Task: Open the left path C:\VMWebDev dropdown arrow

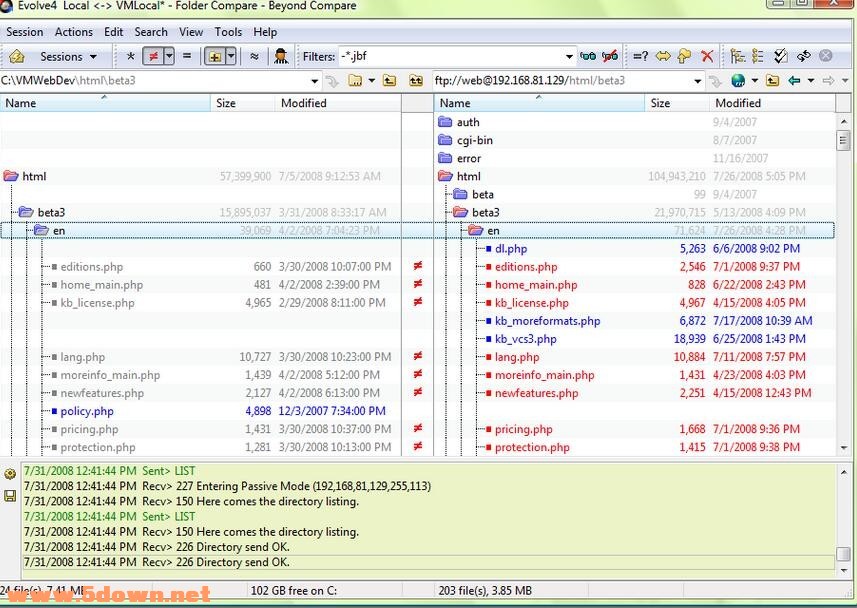Action: pos(315,81)
